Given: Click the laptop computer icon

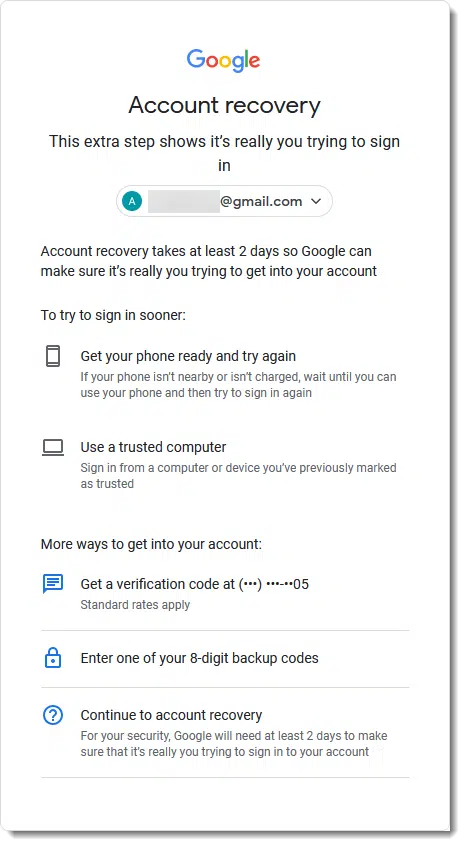Looking at the screenshot, I should 53,448.
